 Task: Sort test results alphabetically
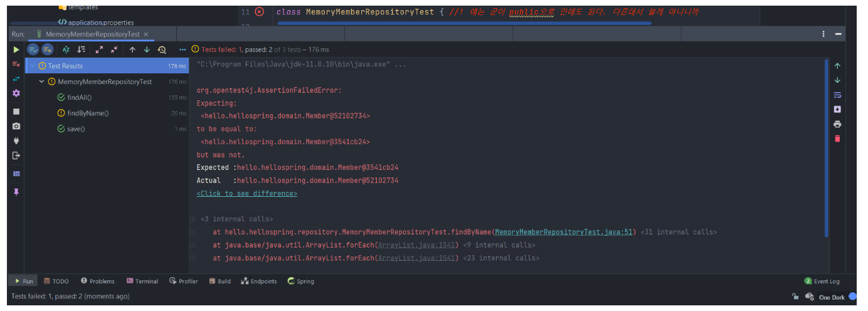pos(66,50)
